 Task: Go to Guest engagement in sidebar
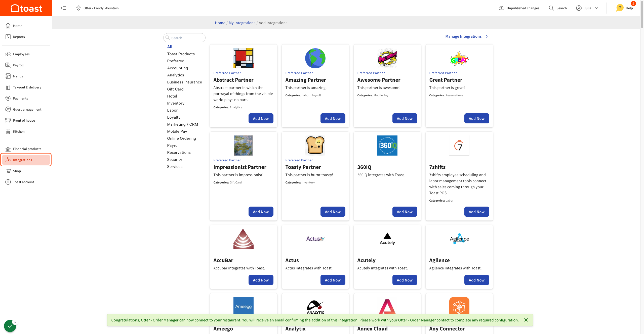click(x=27, y=109)
